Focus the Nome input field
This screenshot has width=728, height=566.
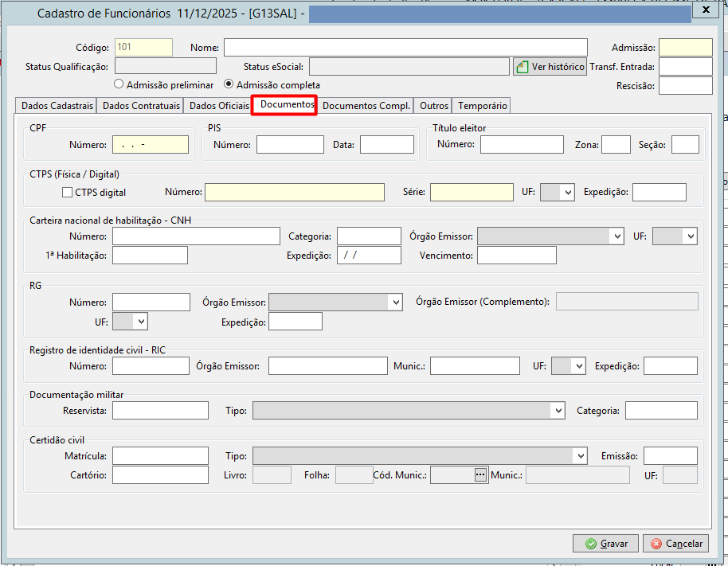(x=405, y=47)
